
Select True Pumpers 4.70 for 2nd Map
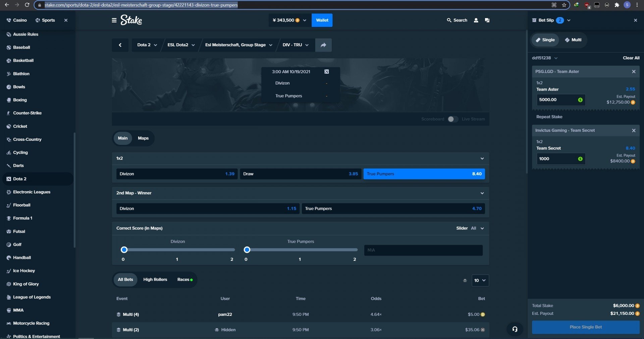point(393,209)
